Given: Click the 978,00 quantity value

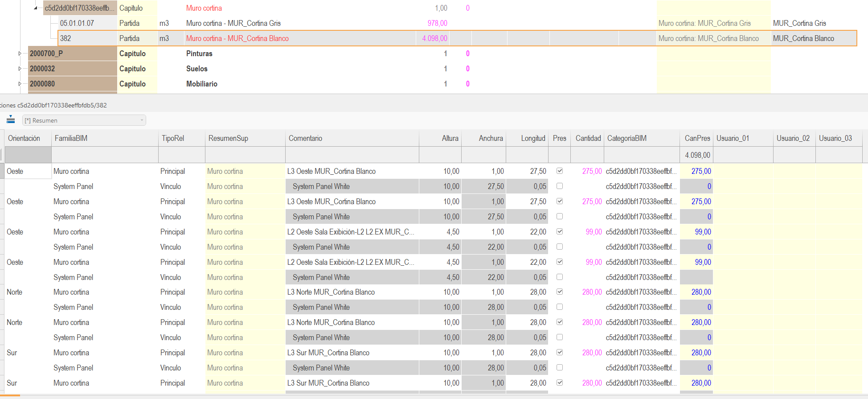Looking at the screenshot, I should pyautogui.click(x=438, y=23).
